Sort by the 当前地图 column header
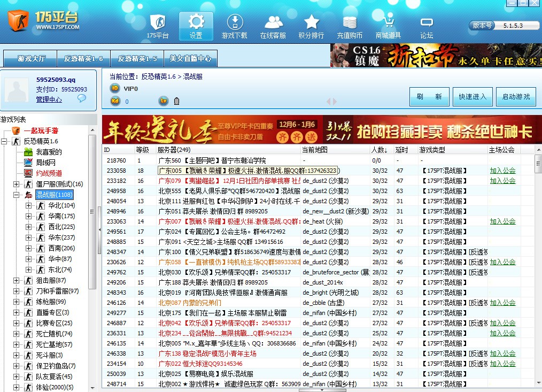Screen dimensions: 542x392 [335, 150]
